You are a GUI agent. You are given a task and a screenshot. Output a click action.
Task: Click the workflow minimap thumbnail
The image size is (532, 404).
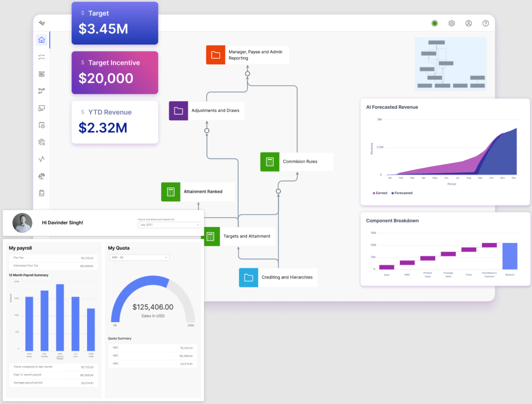[451, 64]
